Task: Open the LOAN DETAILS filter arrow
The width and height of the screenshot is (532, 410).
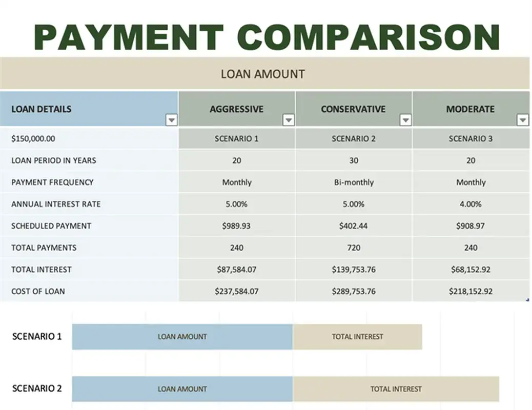Action: point(172,120)
